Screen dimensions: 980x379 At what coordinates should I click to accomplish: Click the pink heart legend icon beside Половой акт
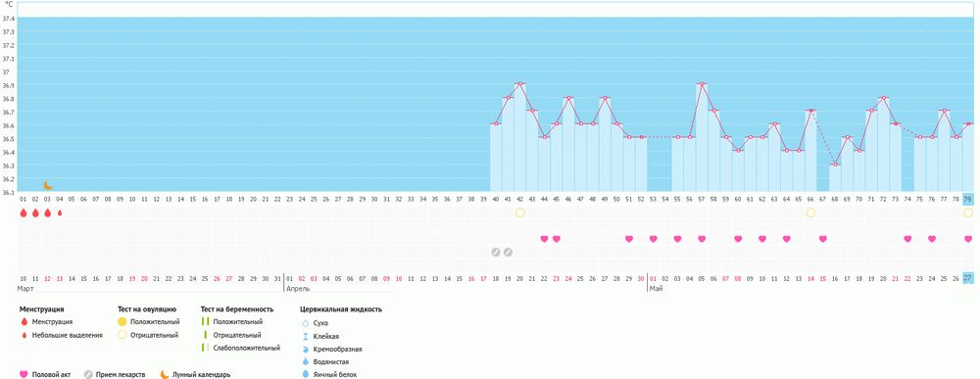point(24,375)
